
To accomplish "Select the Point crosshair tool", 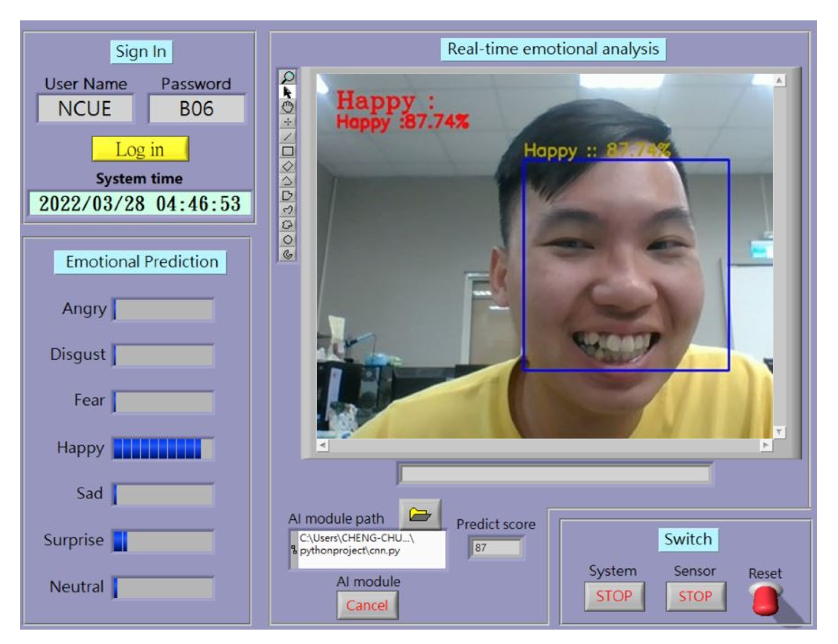I will click(x=288, y=122).
